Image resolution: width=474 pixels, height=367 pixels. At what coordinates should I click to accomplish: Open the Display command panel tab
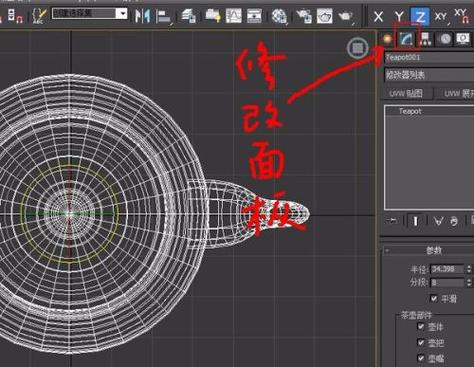(463, 39)
